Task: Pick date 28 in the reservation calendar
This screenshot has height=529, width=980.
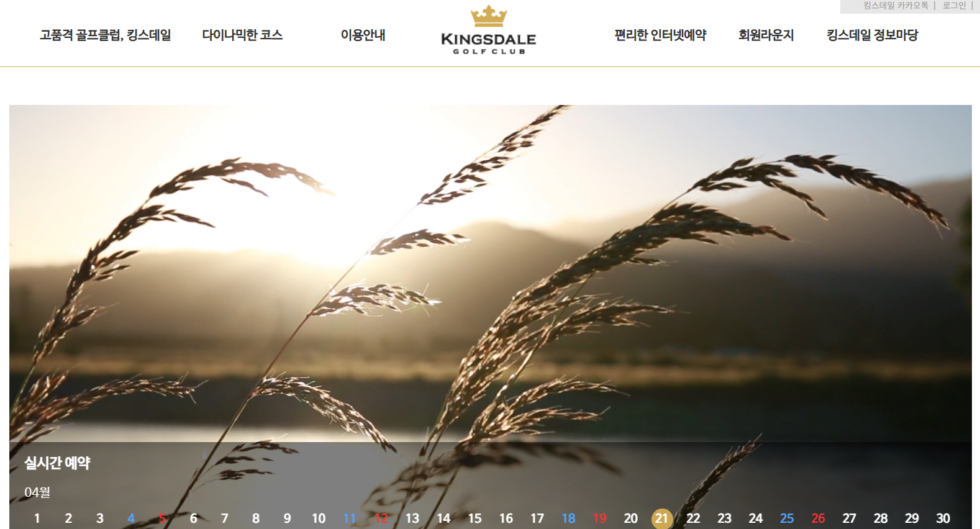Action: point(881,518)
